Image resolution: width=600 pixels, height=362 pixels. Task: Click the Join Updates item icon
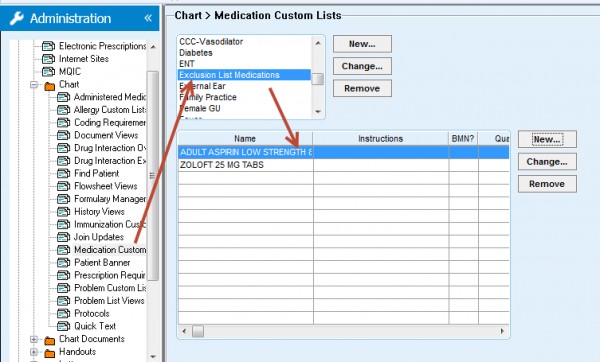pyautogui.click(x=63, y=237)
